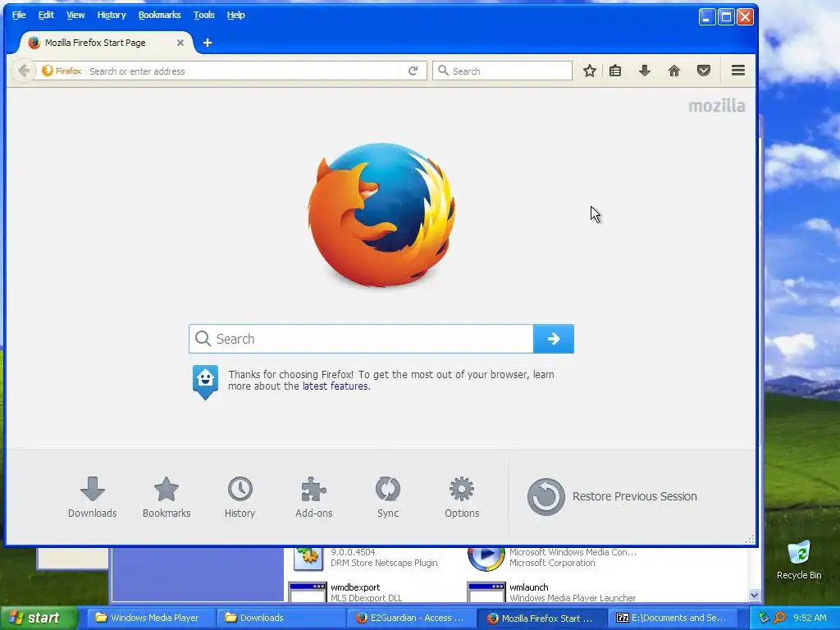Open the Pocket icon in toolbar
The height and width of the screenshot is (630, 840).
(x=703, y=71)
